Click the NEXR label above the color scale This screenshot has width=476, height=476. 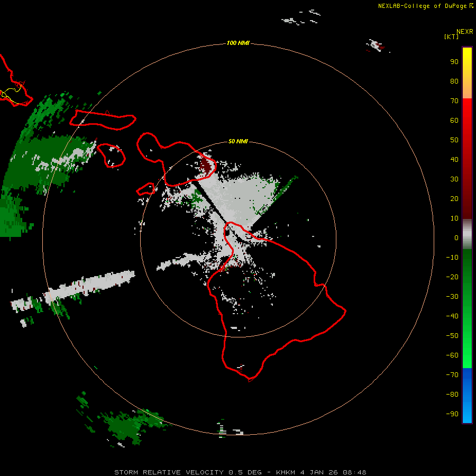coord(465,32)
